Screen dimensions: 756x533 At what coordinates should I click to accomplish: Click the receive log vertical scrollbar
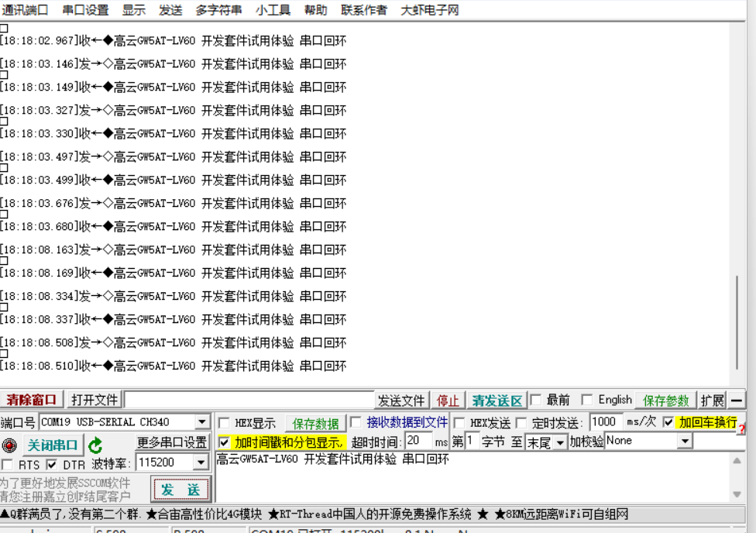(737, 322)
